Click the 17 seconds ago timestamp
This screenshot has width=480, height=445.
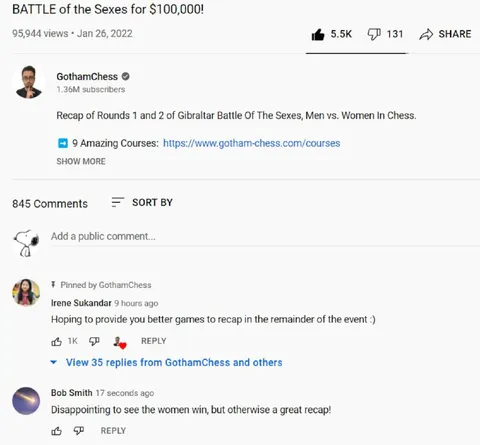pos(125,393)
